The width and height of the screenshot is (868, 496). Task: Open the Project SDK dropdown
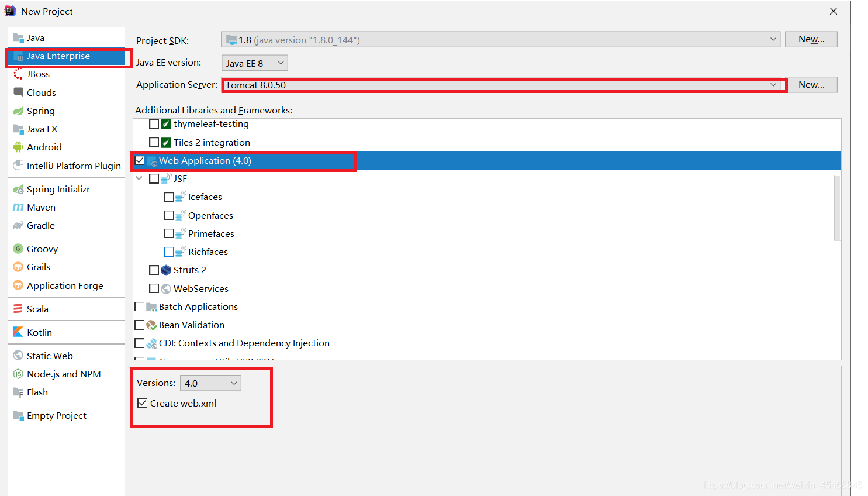[x=500, y=40]
